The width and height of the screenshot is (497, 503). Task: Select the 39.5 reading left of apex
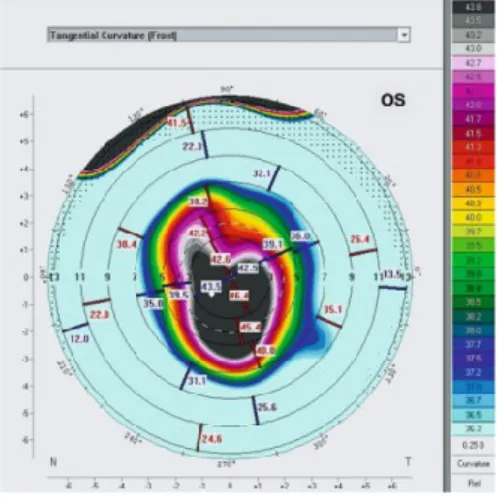click(x=179, y=295)
